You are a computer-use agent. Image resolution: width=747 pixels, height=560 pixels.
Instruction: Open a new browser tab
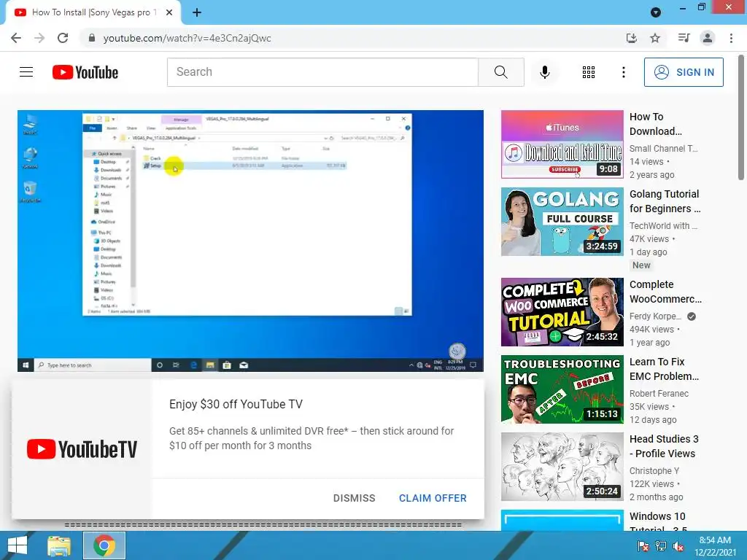[x=197, y=12]
